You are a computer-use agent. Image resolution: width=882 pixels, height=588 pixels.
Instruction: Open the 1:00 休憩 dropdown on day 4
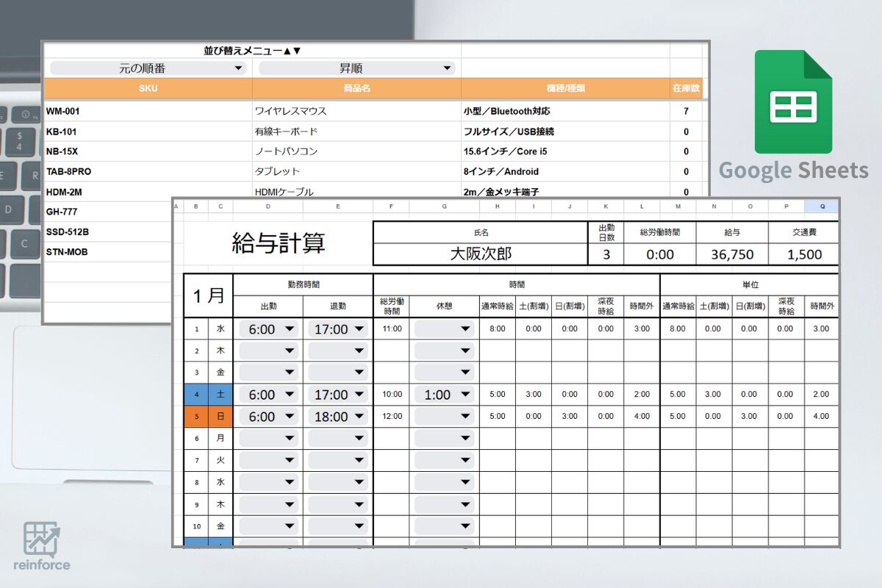(445, 395)
